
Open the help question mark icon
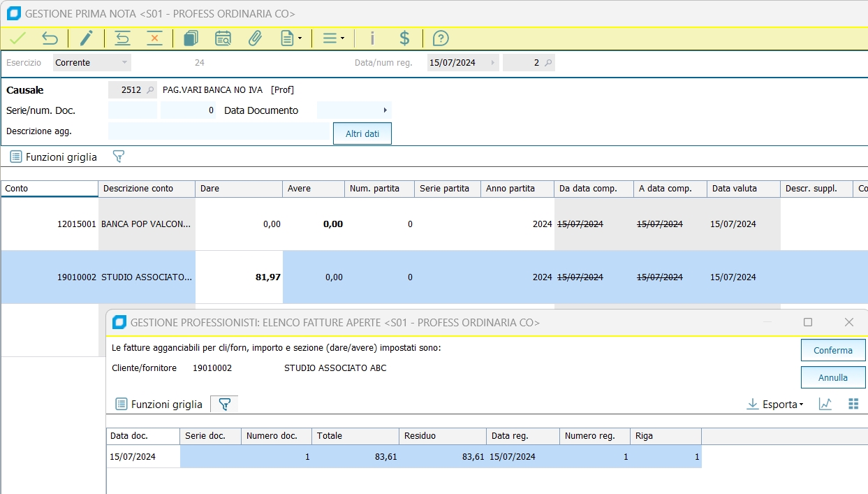click(x=441, y=38)
